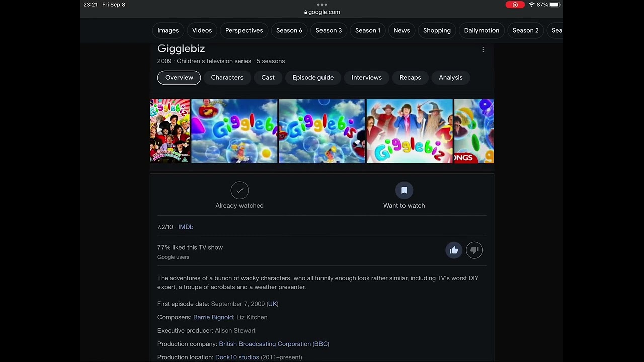Click the Gigglebiz title heading
644x362 pixels.
pos(181,49)
